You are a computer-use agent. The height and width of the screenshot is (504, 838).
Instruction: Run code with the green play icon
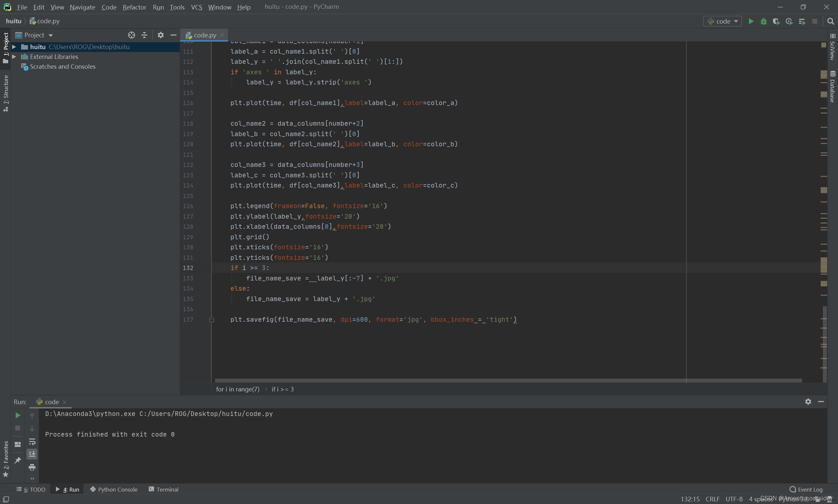(751, 21)
